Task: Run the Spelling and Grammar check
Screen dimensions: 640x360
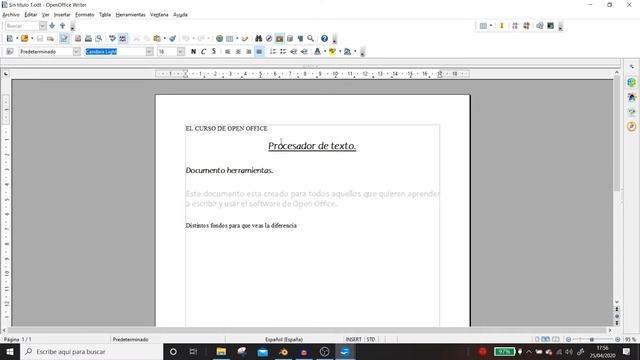Action: tap(112, 38)
